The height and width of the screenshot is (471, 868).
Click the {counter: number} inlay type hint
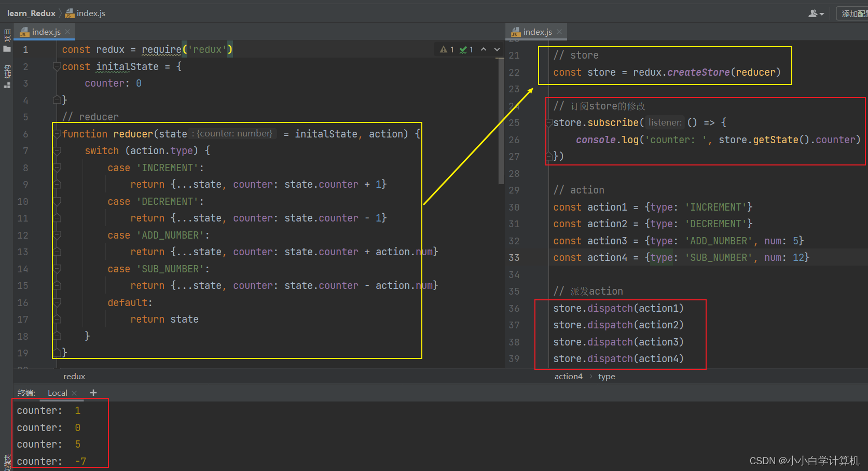(232, 134)
